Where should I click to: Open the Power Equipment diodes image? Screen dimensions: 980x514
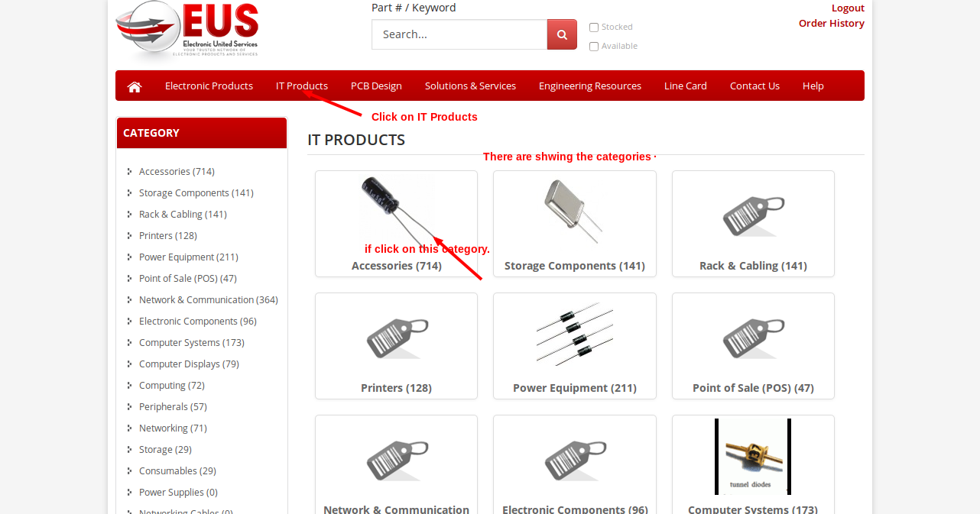(575, 335)
